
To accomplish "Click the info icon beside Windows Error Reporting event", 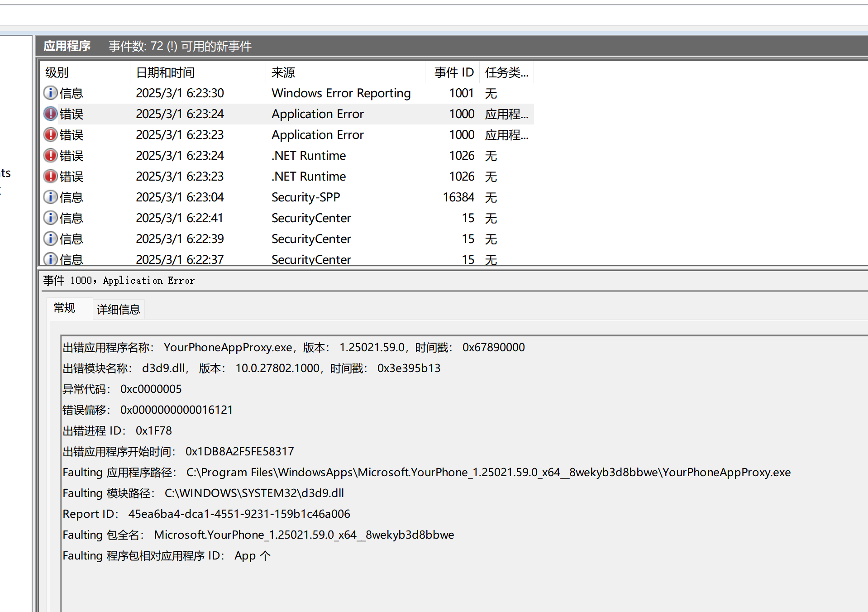I will pos(50,93).
